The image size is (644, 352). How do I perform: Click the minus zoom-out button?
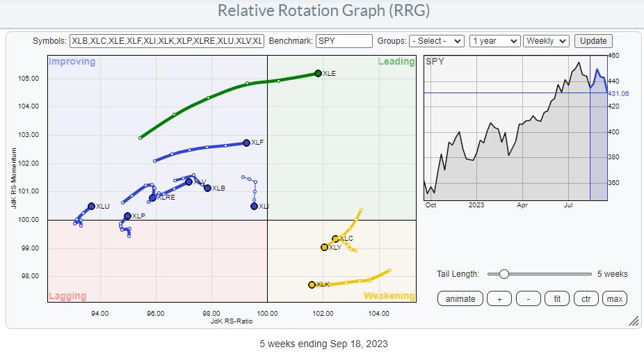(528, 298)
